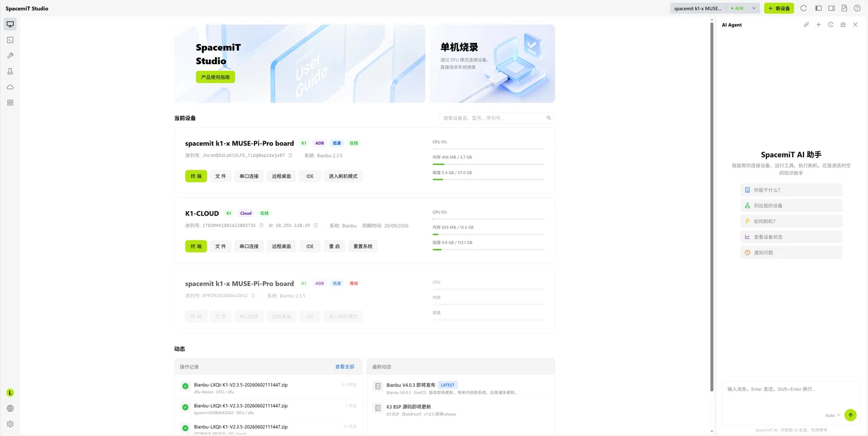Focus the device search input field
Viewport: 868px width, 436px height.
(x=496, y=118)
